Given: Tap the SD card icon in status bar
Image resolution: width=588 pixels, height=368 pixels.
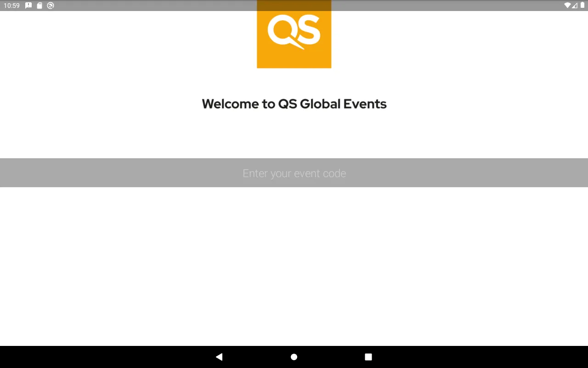Looking at the screenshot, I should point(40,6).
